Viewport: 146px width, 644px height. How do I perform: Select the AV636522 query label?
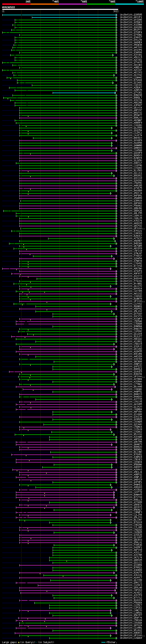point(8,7)
